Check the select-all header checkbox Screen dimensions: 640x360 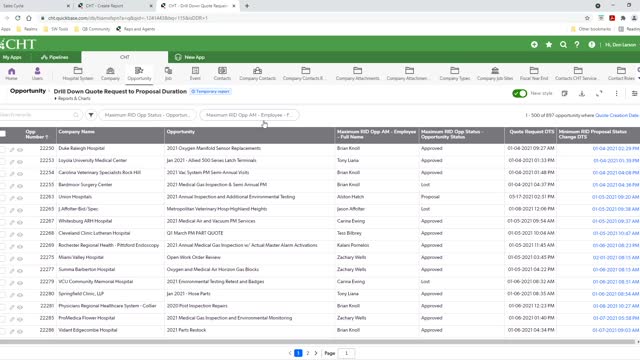(3, 133)
